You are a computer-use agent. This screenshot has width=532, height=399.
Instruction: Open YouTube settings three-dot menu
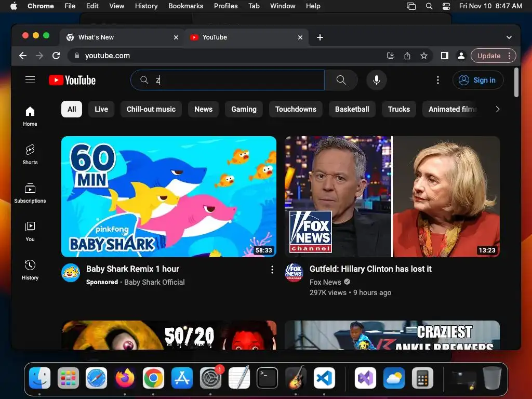point(437,80)
